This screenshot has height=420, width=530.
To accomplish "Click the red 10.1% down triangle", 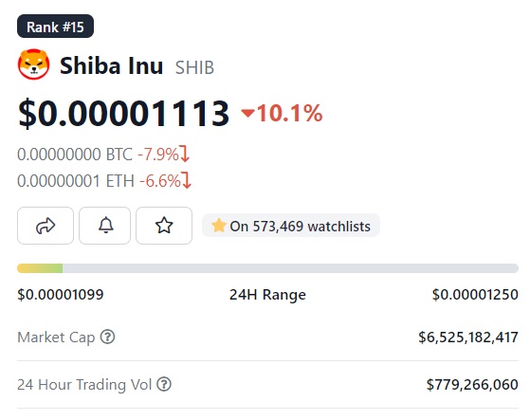I will 247,113.
